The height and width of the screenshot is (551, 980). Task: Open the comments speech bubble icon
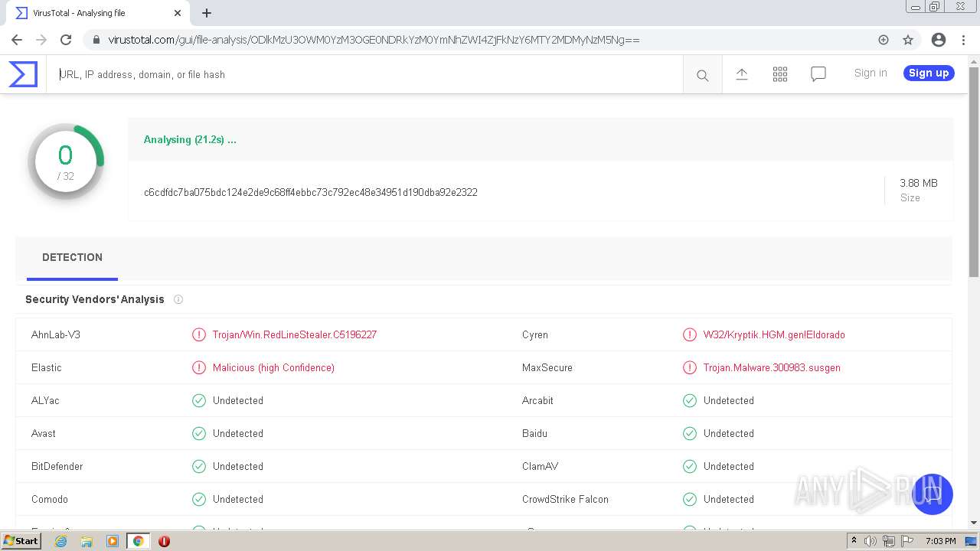point(818,74)
